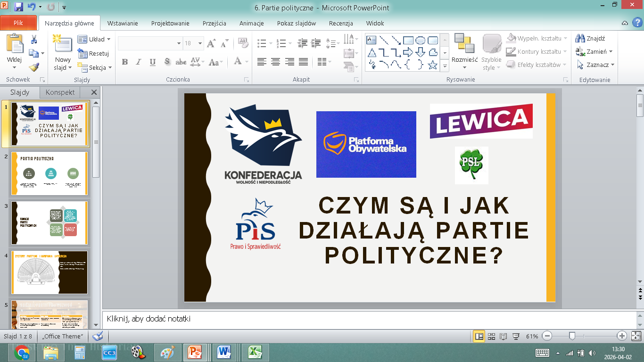The height and width of the screenshot is (362, 644).
Task: Toggle Underline text formatting
Action: pyautogui.click(x=152, y=62)
